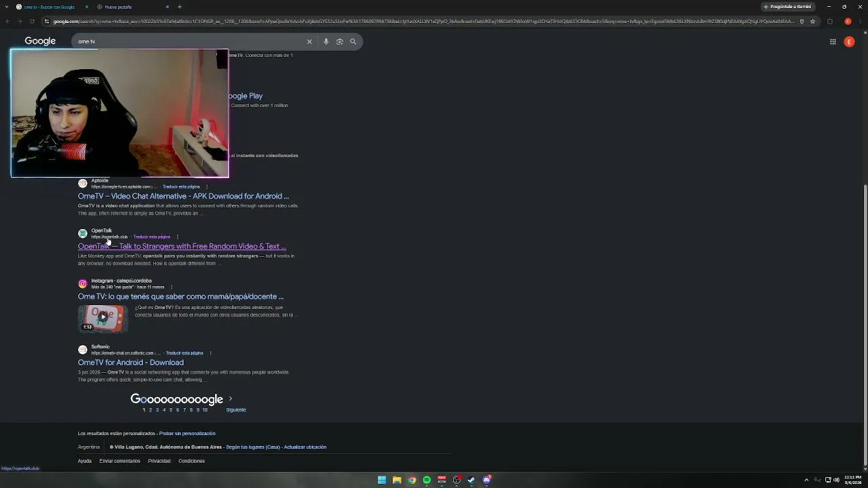The height and width of the screenshot is (488, 868).
Task: Reload the current page
Action: (32, 21)
